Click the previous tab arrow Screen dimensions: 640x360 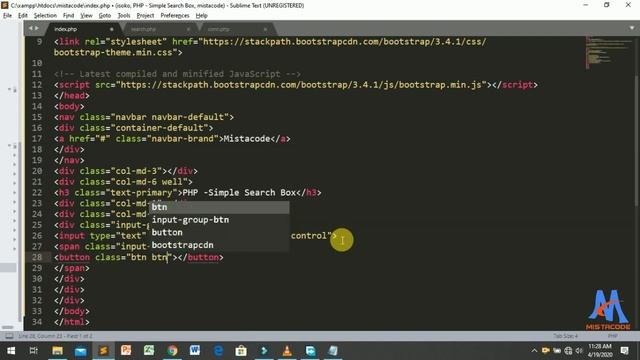click(30, 29)
